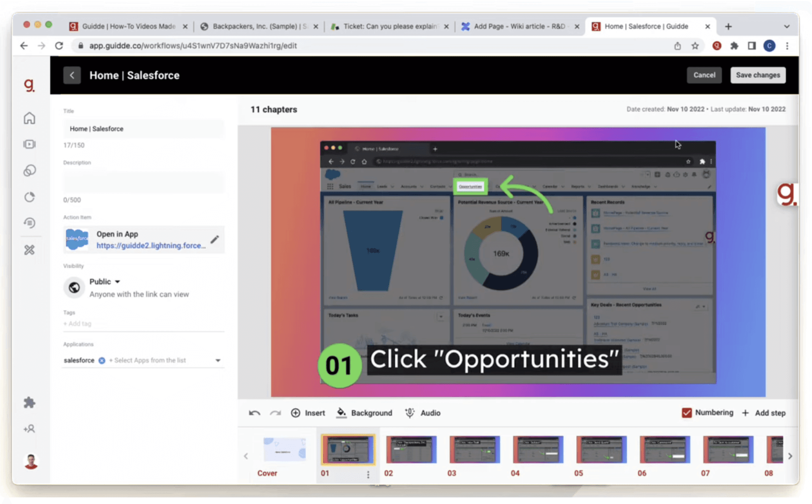Switch to the Ticket tab

[x=389, y=26]
